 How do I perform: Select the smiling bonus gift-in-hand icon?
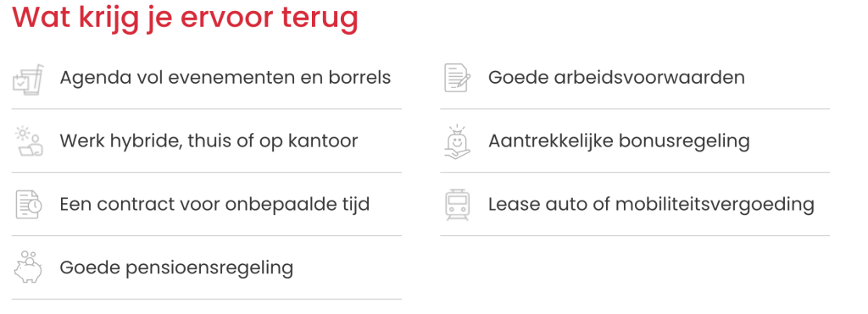457,141
